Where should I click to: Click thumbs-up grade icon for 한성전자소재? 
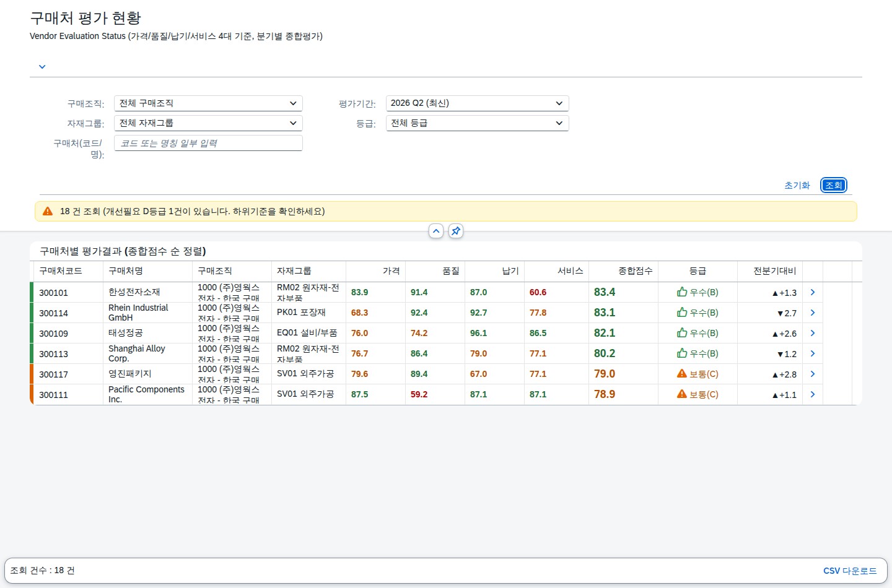point(682,292)
